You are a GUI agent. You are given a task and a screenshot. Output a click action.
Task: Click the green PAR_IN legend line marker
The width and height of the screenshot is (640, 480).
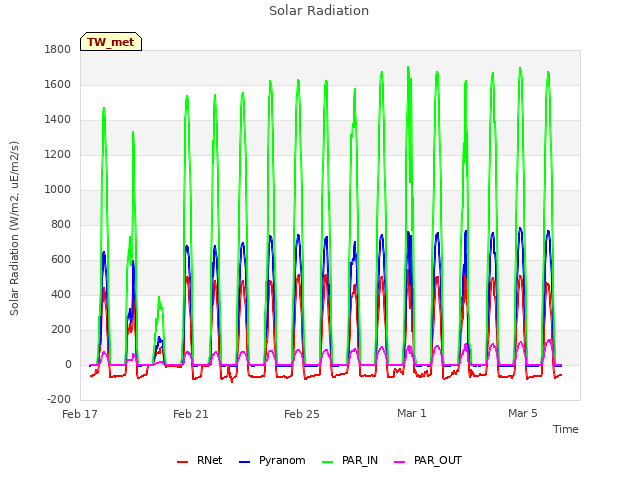click(x=327, y=462)
